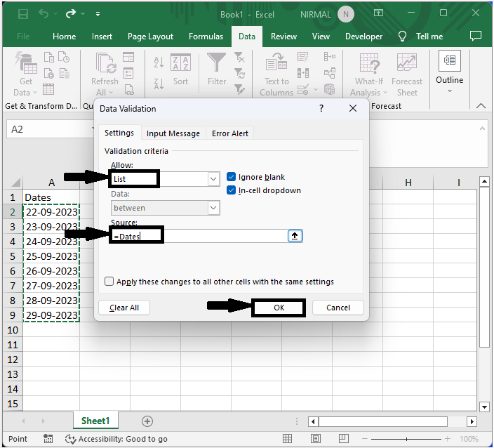Click the Forecast Sheet button
The image size is (494, 448).
407,74
